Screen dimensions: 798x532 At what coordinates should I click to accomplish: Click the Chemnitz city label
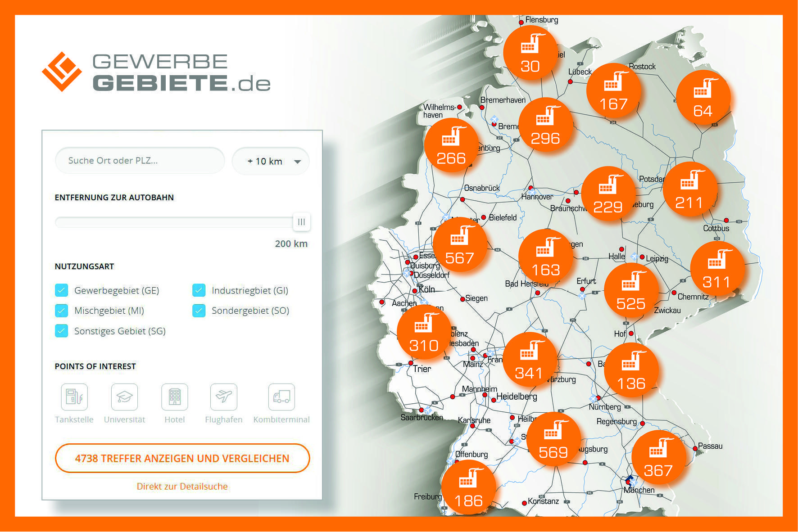click(693, 297)
